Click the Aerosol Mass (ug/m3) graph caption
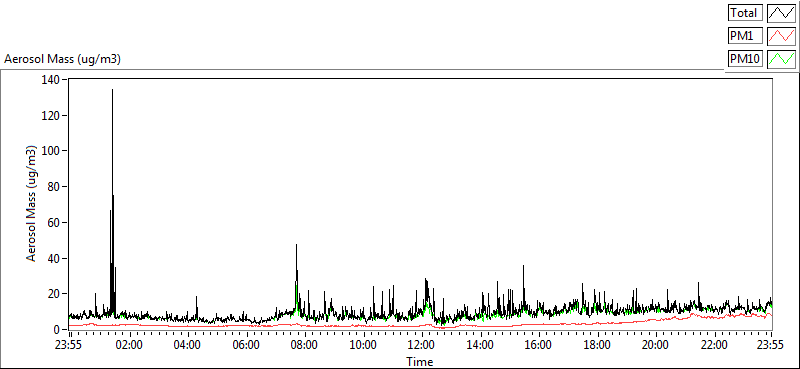Image resolution: width=800 pixels, height=369 pixels. 62,60
